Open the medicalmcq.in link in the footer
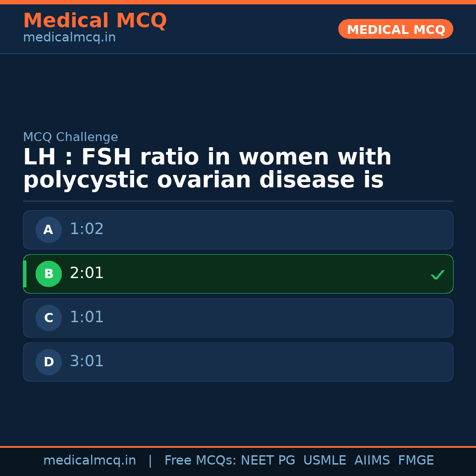This screenshot has height=476, width=476. [89, 461]
